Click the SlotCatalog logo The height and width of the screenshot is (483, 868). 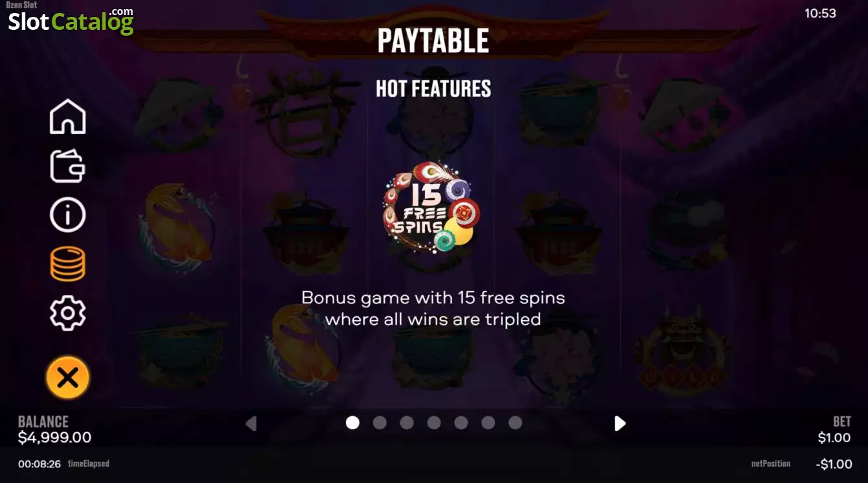(71, 21)
